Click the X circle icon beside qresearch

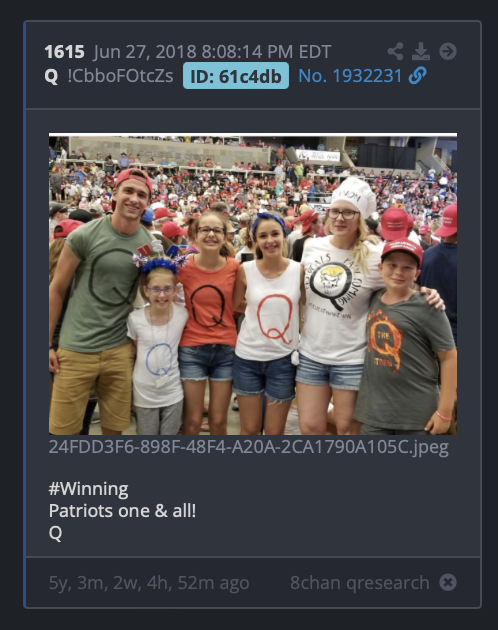[x=448, y=582]
